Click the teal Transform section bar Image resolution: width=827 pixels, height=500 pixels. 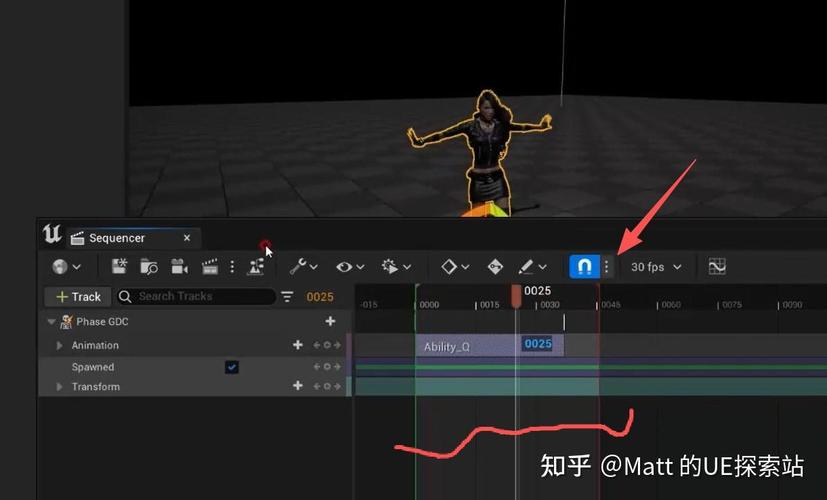coord(591,387)
